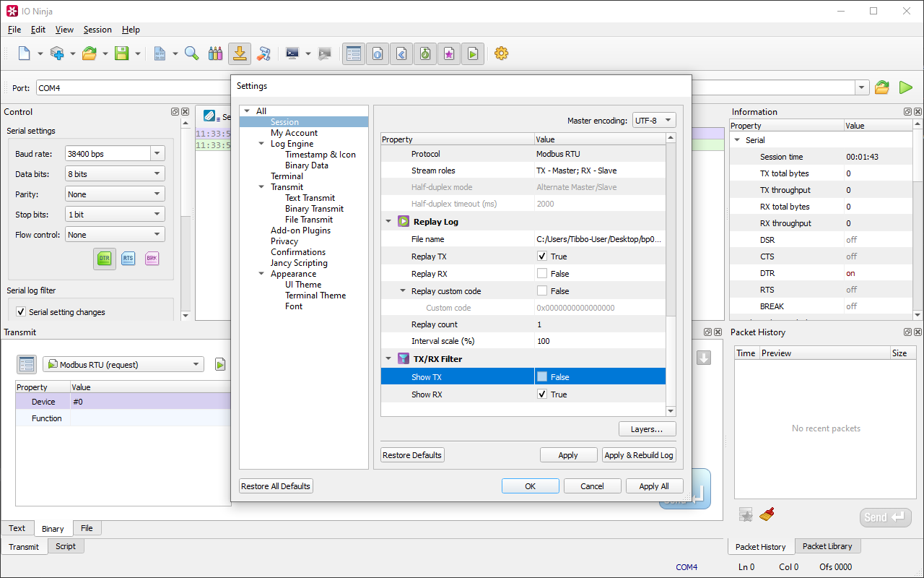Open the Parity dropdown

[115, 194]
